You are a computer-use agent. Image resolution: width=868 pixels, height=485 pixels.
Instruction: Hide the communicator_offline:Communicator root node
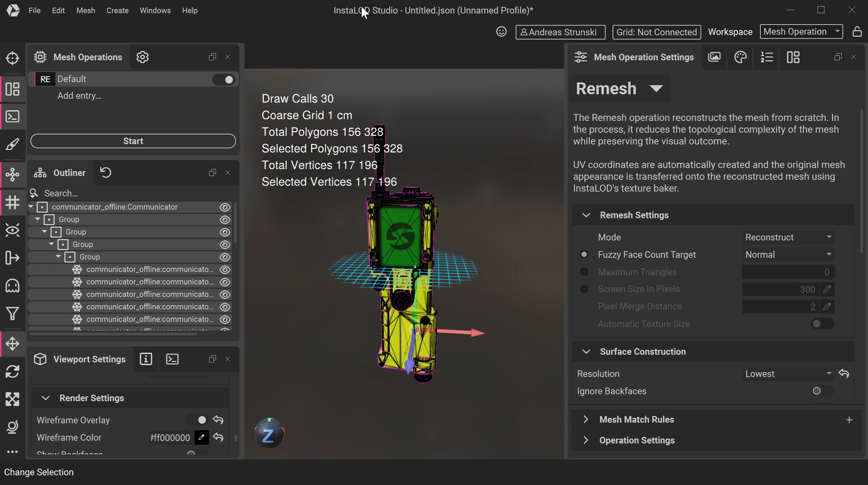pyautogui.click(x=225, y=207)
